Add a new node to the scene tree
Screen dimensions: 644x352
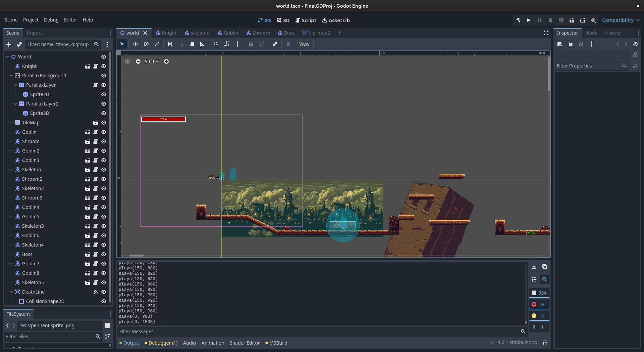pos(8,44)
